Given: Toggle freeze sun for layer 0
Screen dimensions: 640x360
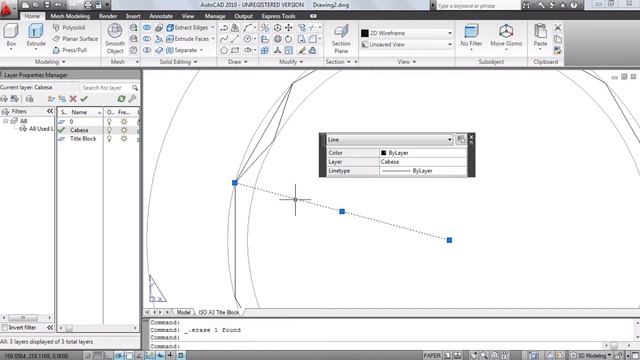Looking at the screenshot, I should [124, 122].
